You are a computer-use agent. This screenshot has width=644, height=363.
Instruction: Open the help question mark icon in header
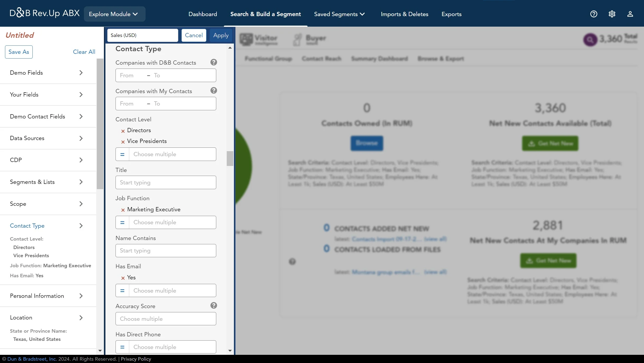click(x=594, y=14)
